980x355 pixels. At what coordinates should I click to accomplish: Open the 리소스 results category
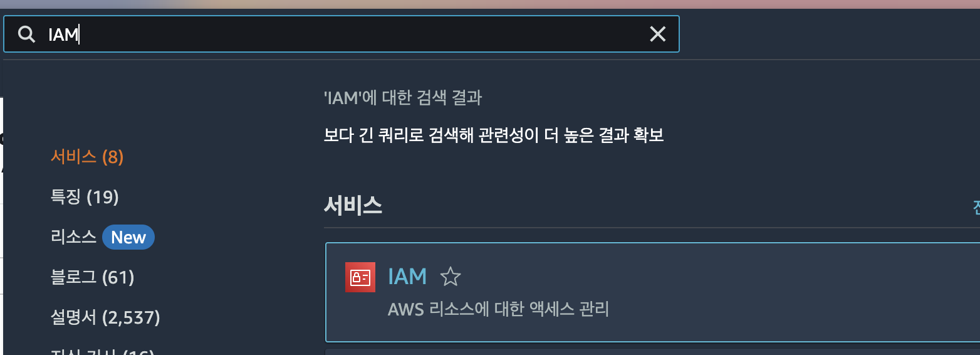point(73,237)
